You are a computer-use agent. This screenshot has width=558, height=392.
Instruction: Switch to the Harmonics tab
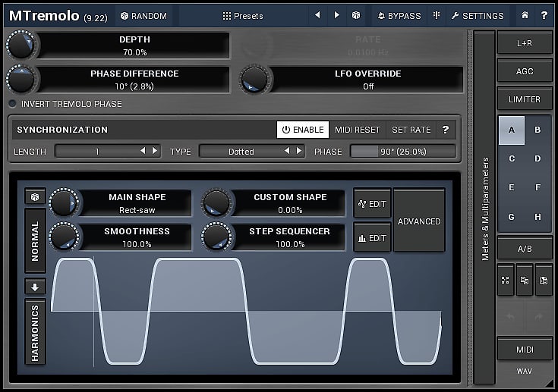pos(35,331)
